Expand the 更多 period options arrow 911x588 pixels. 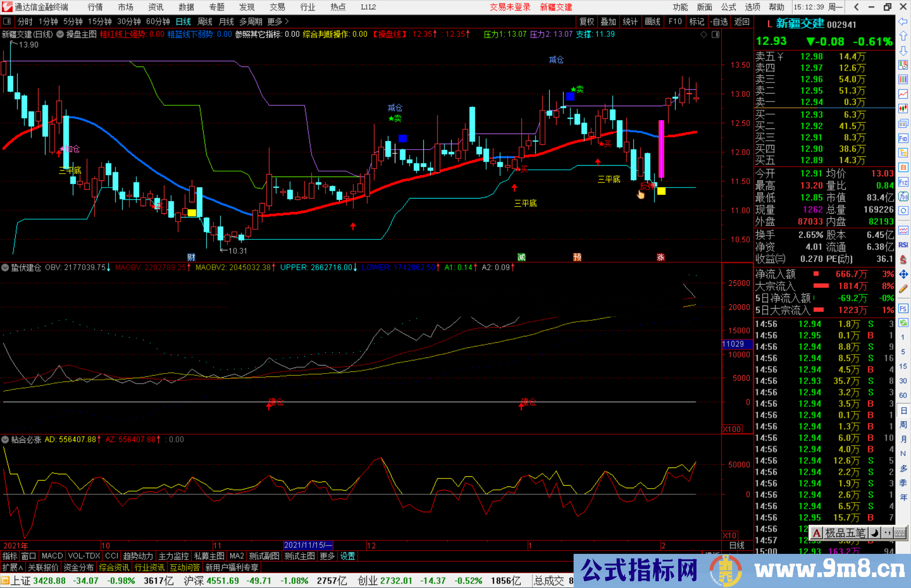coord(287,21)
